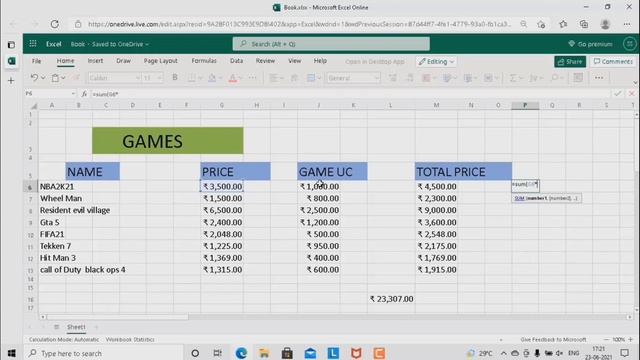Open the File menu
Viewport: 640px width, 360px height.
pos(36,61)
